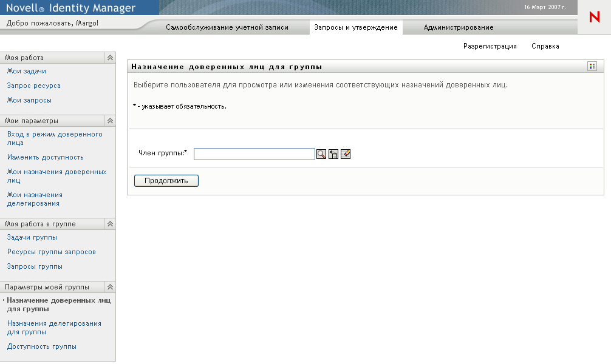This screenshot has height=364, width=611.
Task: Open the Справка help link
Action: [x=545, y=45]
